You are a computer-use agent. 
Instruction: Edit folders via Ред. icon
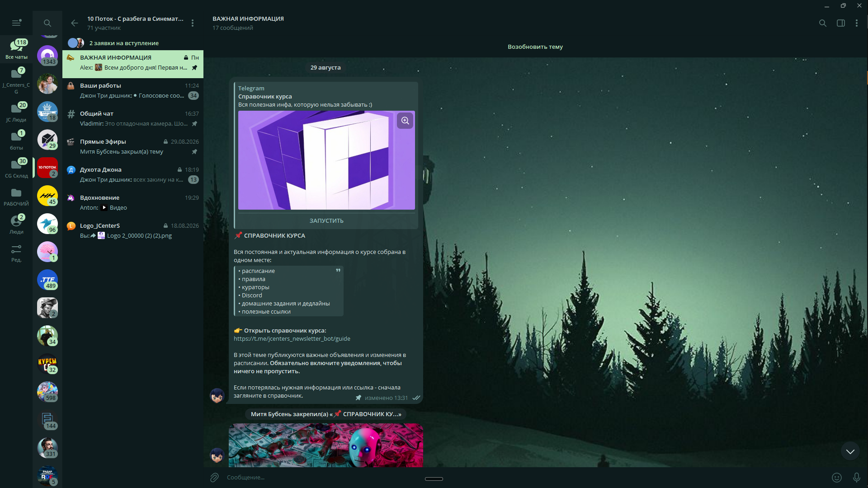16,253
